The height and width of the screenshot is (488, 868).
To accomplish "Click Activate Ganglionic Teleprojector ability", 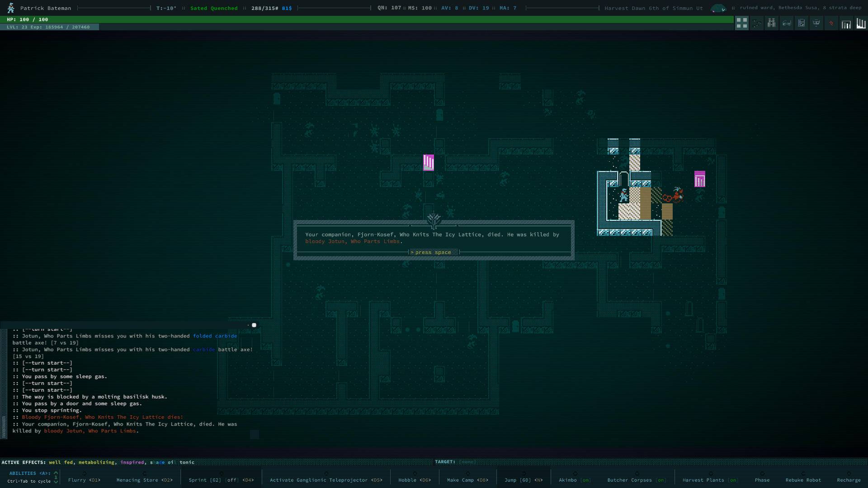I will tap(325, 480).
